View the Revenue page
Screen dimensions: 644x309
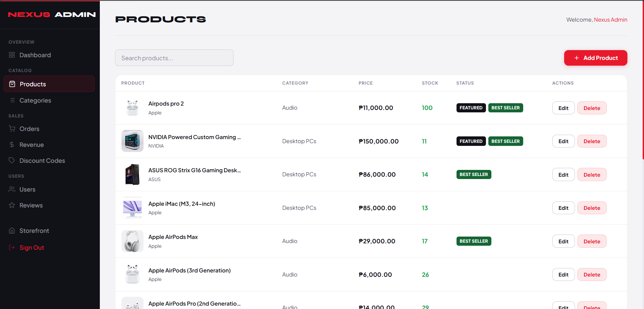[49, 145]
